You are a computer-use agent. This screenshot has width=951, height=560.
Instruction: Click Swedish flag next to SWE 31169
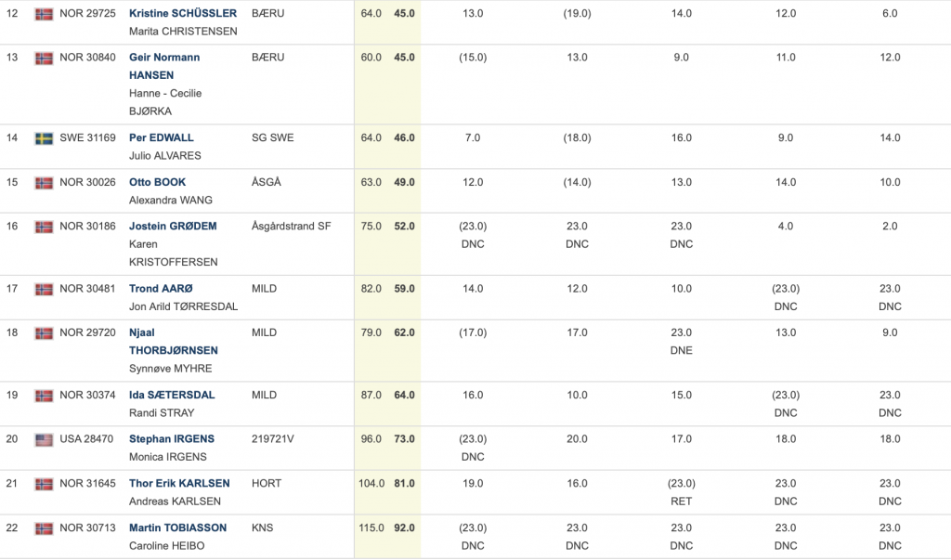(x=44, y=138)
